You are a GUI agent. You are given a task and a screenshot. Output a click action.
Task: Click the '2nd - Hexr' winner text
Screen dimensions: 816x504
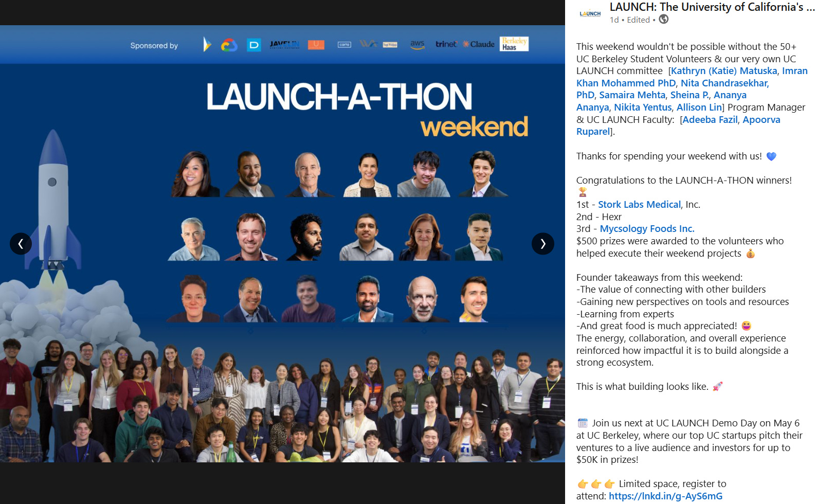[599, 217]
